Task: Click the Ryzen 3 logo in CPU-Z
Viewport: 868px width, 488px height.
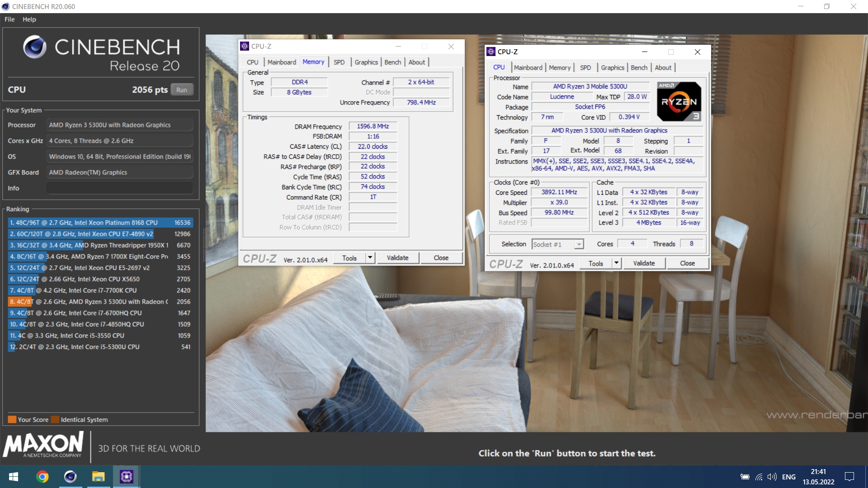Action: click(679, 101)
